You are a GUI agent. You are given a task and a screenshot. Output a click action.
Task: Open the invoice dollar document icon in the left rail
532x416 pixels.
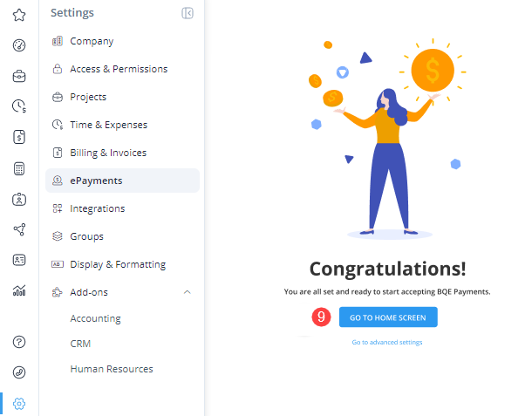[19, 137]
